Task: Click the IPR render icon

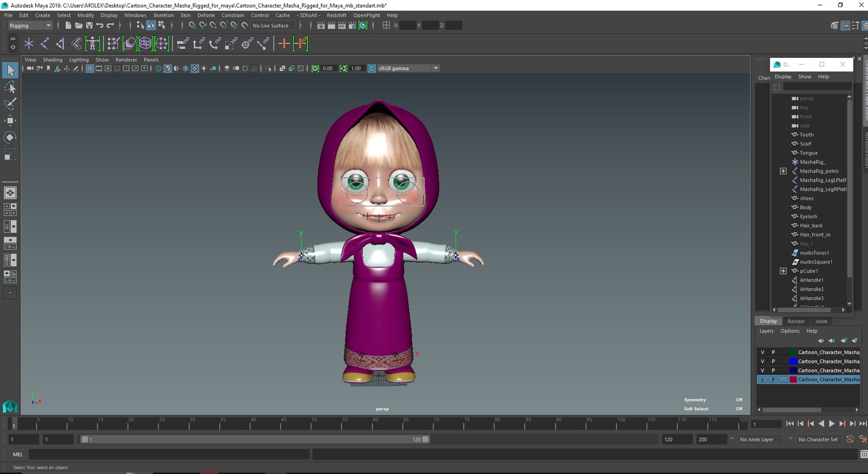Action: pyautogui.click(x=342, y=25)
